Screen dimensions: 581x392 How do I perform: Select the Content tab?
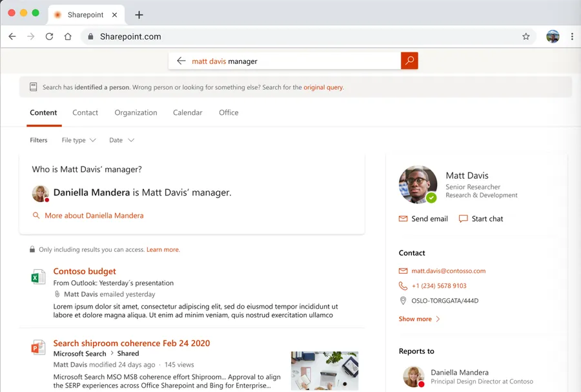[43, 112]
